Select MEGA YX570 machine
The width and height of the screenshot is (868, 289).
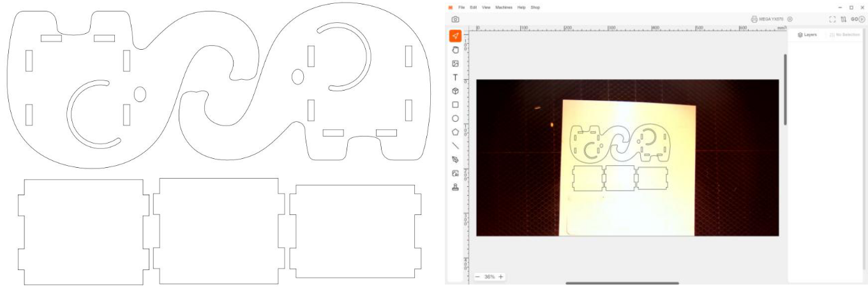[x=767, y=19]
